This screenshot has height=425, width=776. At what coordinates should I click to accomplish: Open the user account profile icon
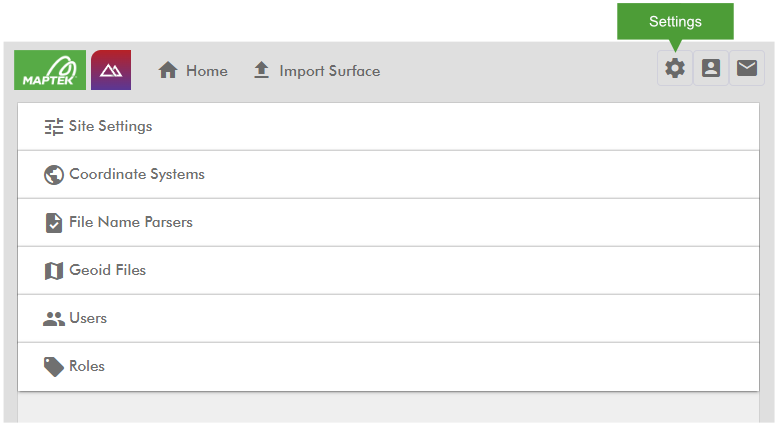(711, 68)
